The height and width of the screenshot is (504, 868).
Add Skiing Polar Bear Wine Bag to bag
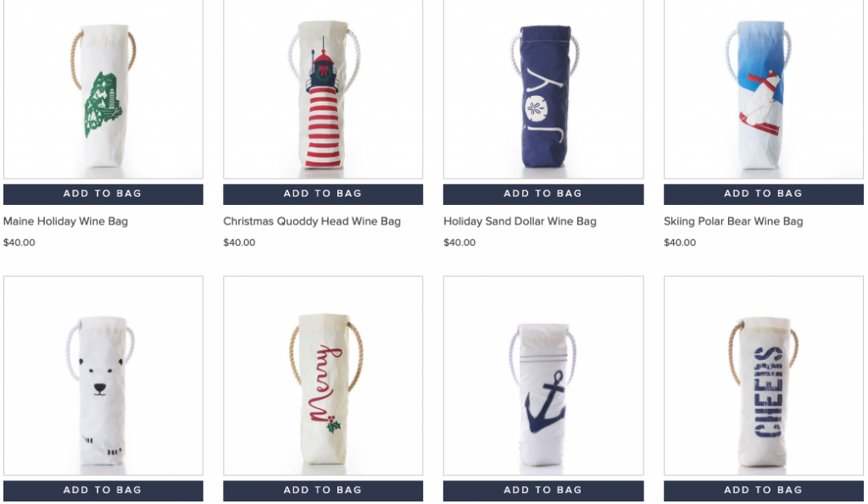pos(764,194)
